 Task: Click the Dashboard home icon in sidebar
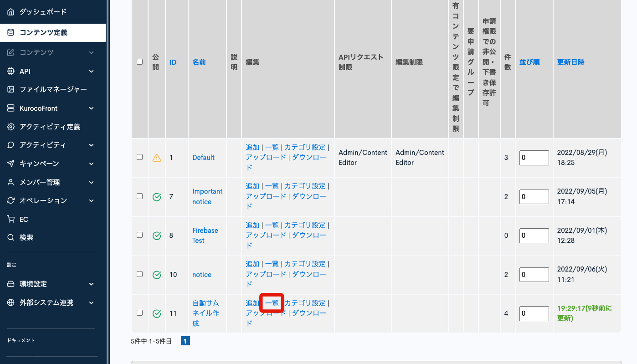11,12
